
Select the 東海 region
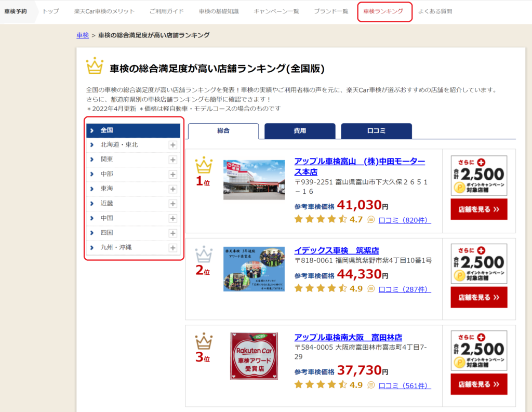107,189
